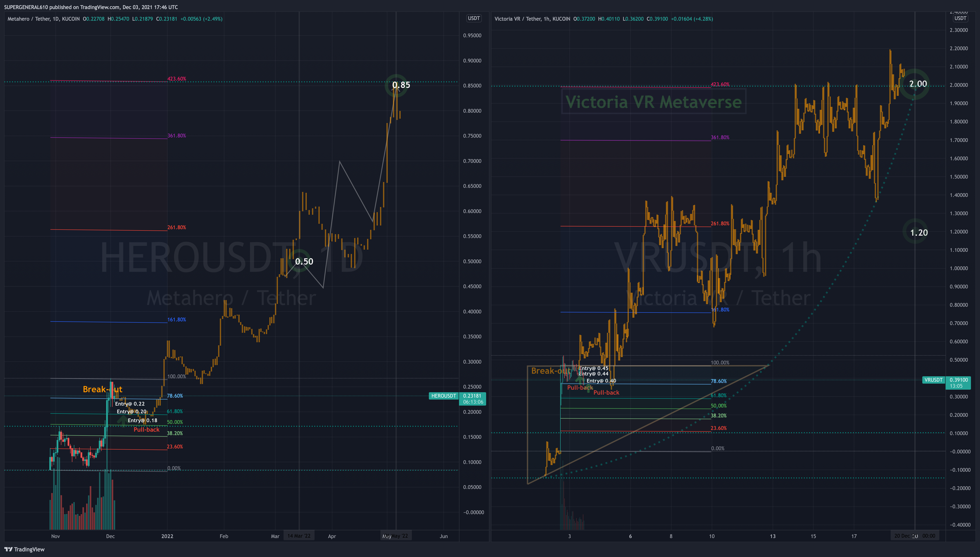This screenshot has height=557, width=980.
Task: Click the 2.00 target label on Victoria VR chart
Action: point(918,84)
